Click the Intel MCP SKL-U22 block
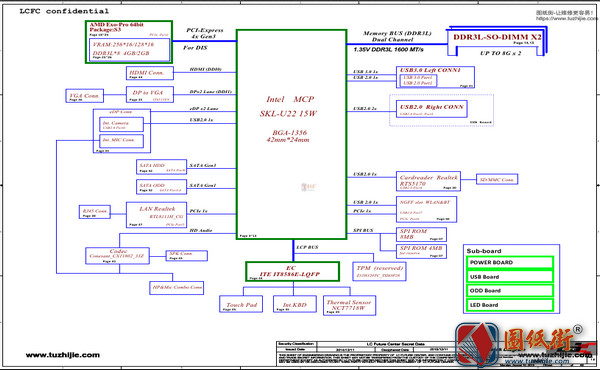The width and height of the screenshot is (600, 370). (292, 134)
